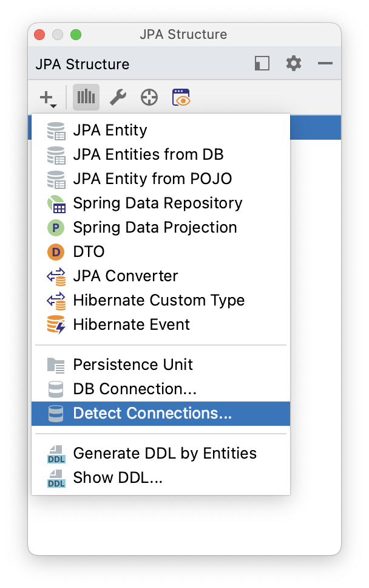The width and height of the screenshot is (369, 588).
Task: Expand the plus button's dropdown arrow
Action: (52, 103)
